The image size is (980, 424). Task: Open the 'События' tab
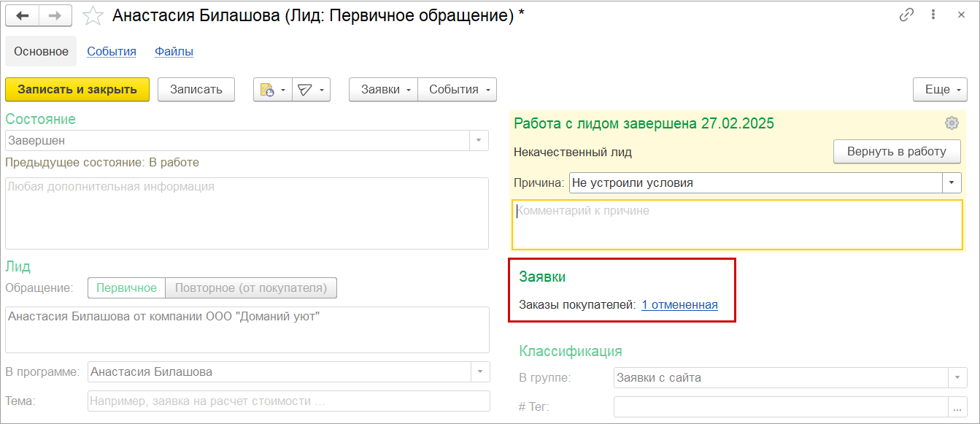(112, 52)
